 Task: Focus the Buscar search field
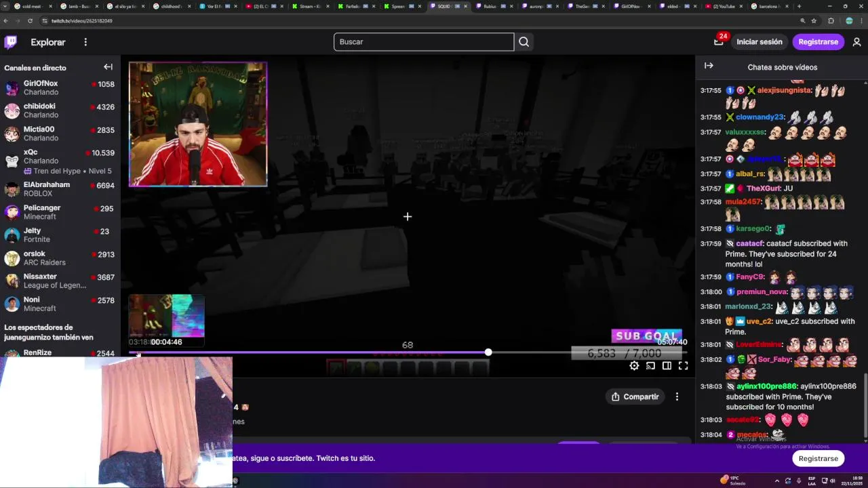424,42
